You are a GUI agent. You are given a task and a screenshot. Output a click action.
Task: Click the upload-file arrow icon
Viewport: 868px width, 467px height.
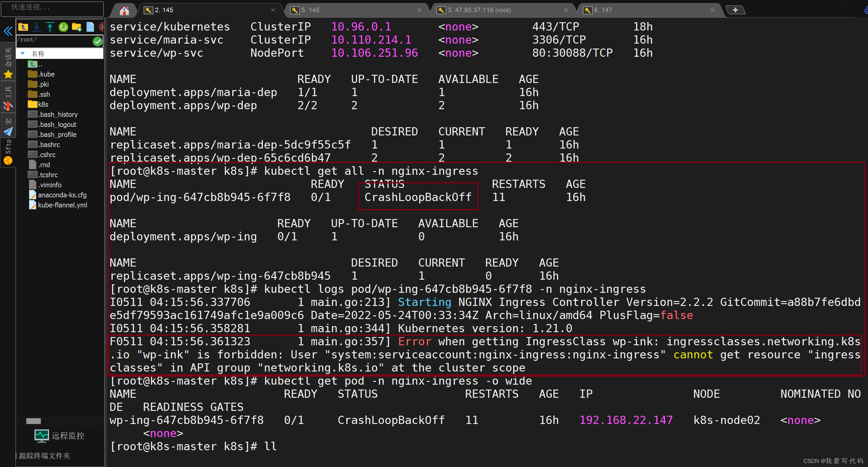(50, 27)
